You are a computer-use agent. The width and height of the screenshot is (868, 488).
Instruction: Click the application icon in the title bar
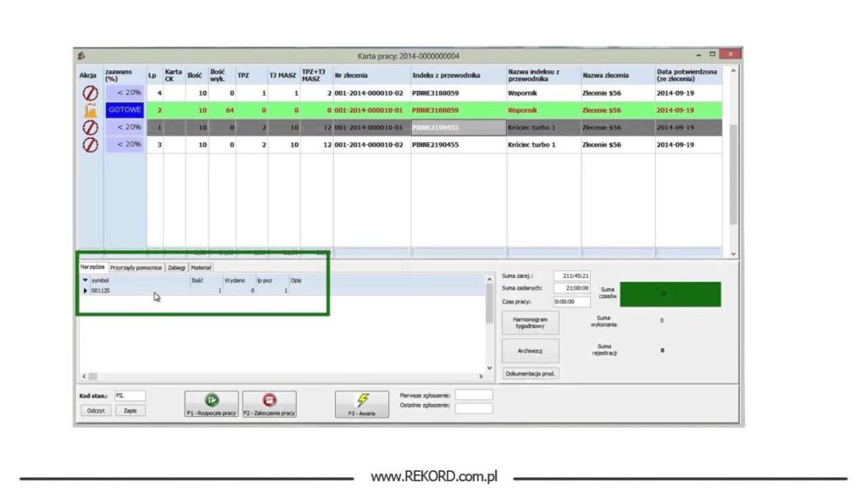coord(81,56)
